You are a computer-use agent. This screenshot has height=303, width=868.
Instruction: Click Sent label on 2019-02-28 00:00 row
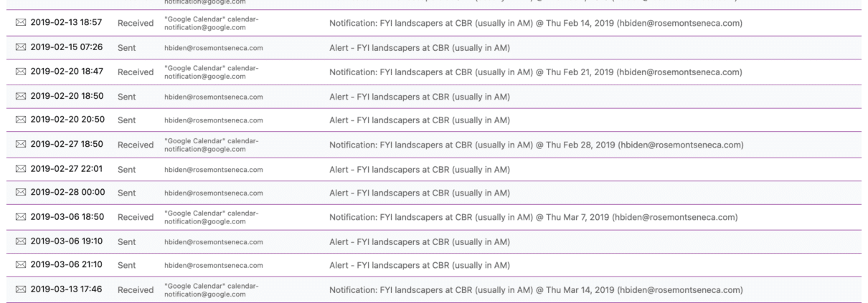click(127, 193)
